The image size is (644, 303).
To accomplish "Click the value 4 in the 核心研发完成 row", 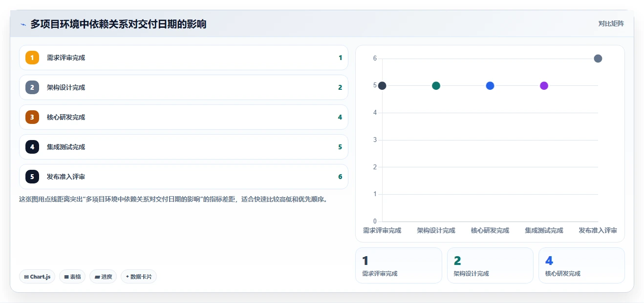I will 340,117.
